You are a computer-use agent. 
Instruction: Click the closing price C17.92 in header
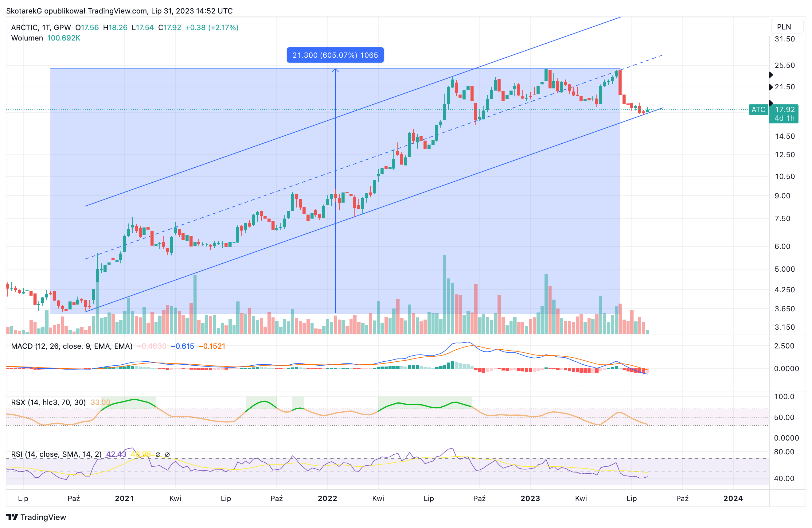click(x=170, y=27)
